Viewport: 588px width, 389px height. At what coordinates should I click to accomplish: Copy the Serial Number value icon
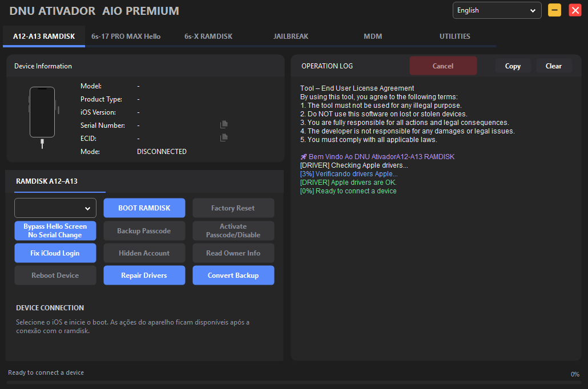pos(224,124)
